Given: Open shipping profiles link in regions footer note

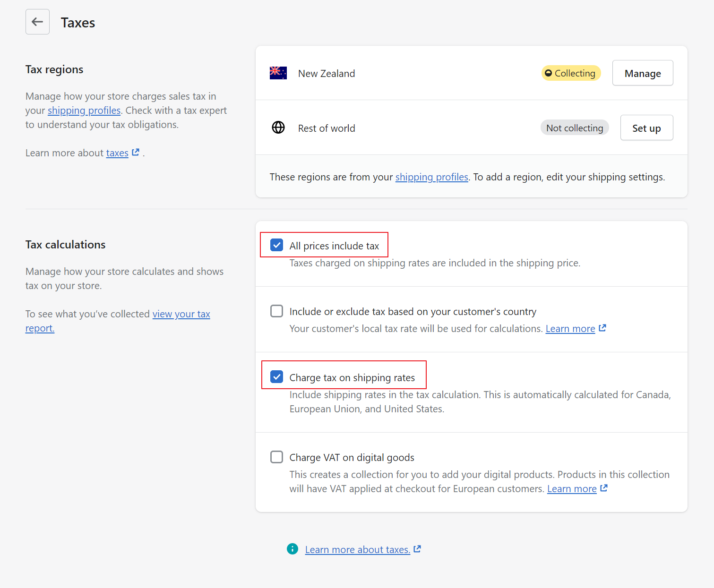Looking at the screenshot, I should 432,177.
